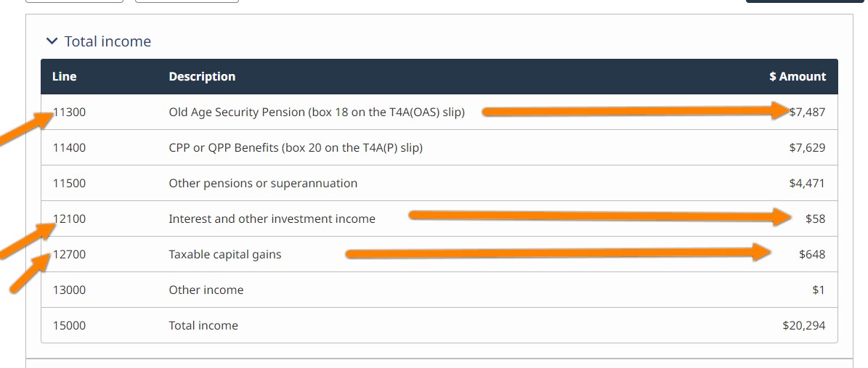This screenshot has width=868, height=368.
Task: Click Other pensions or superannuation row text
Action: [x=263, y=184]
